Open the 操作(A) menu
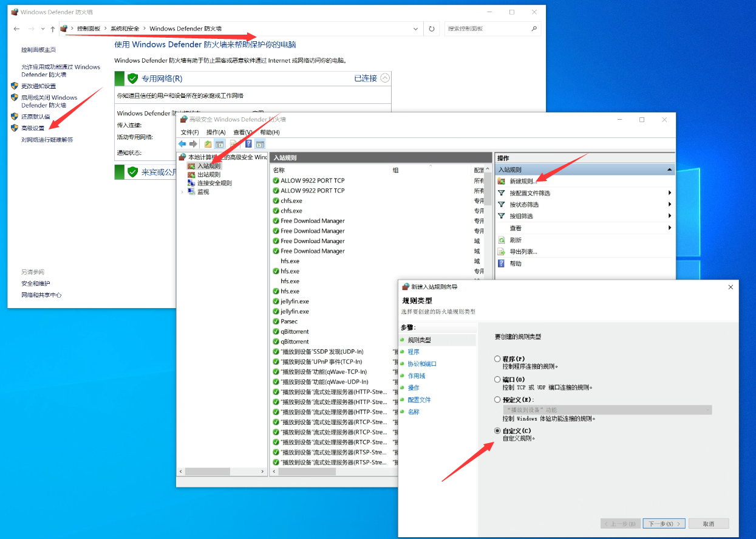Image resolution: width=756 pixels, height=539 pixels. (216, 132)
